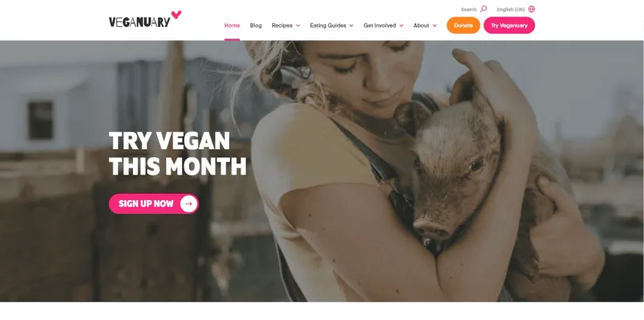Click the Veganuary wordmark logo
Viewport: 644px width, 320px height.
(140, 22)
